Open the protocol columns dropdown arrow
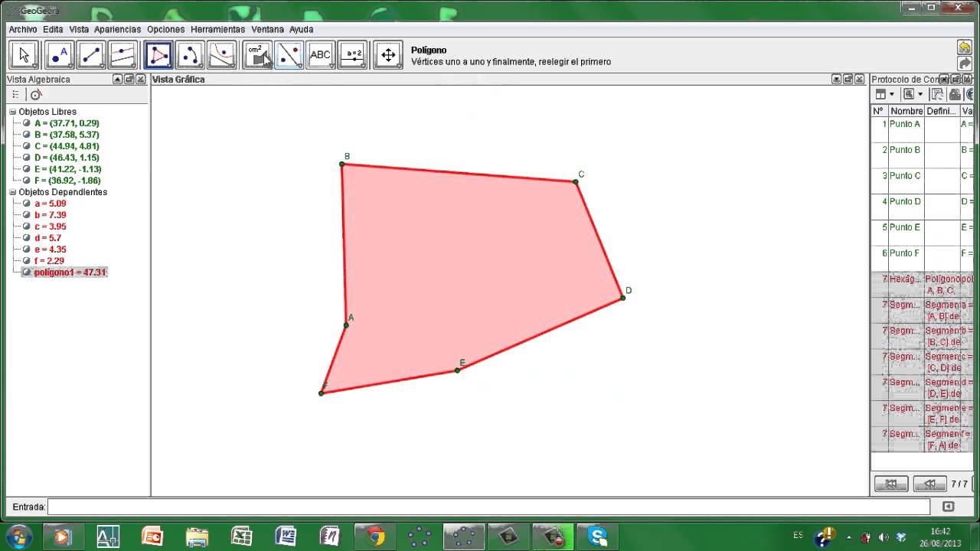The image size is (980, 551). [892, 95]
